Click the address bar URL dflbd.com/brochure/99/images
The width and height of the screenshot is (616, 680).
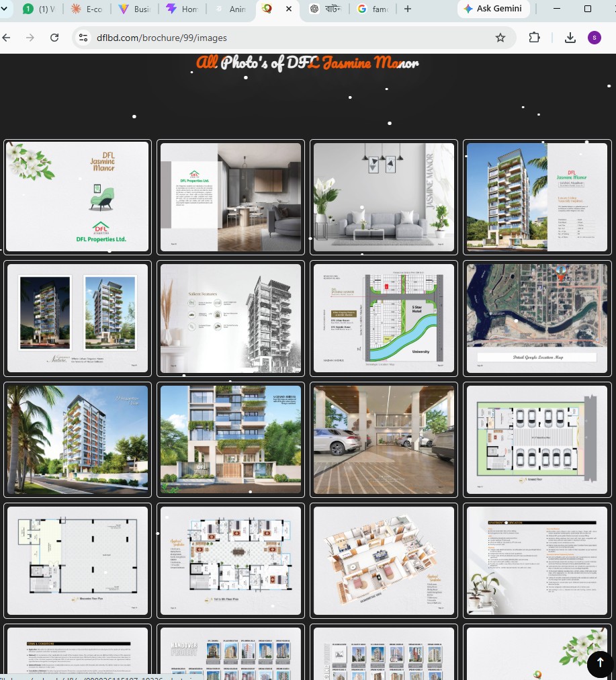[162, 38]
